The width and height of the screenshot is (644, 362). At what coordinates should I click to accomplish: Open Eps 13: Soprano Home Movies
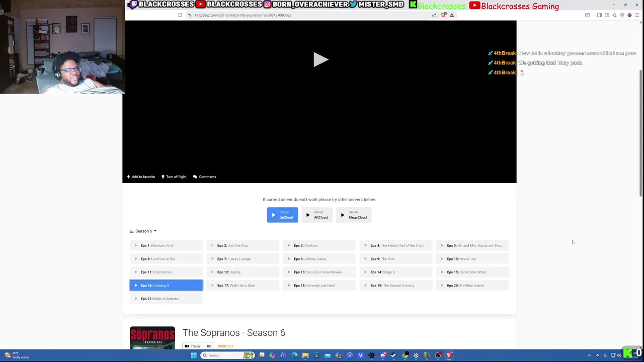(319, 272)
